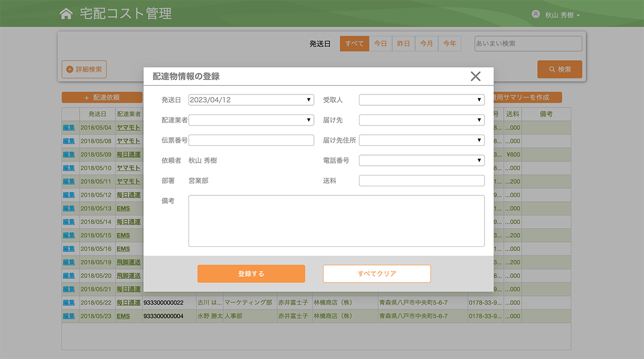
Task: Open the 配達業者 carrier dropdown
Action: pos(251,120)
